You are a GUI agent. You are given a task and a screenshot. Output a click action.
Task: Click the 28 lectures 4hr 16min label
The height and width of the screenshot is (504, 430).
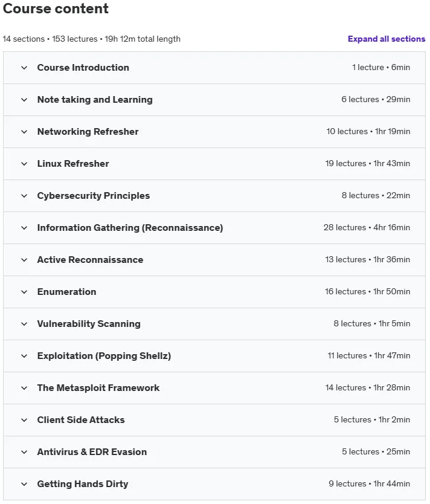[367, 228]
